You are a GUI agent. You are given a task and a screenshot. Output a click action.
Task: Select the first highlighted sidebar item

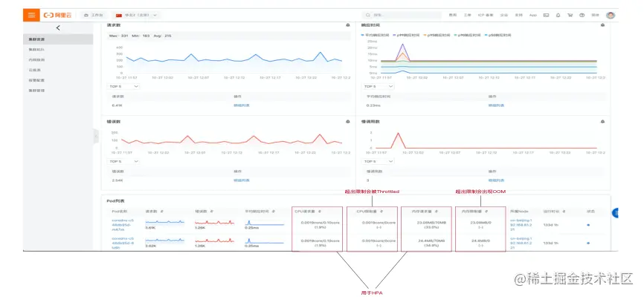coord(58,39)
